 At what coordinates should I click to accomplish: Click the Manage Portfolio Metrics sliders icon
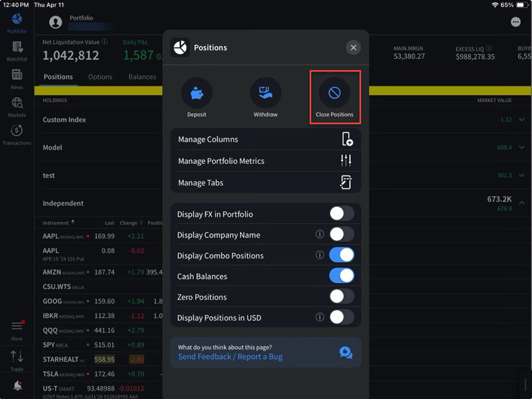click(x=346, y=160)
